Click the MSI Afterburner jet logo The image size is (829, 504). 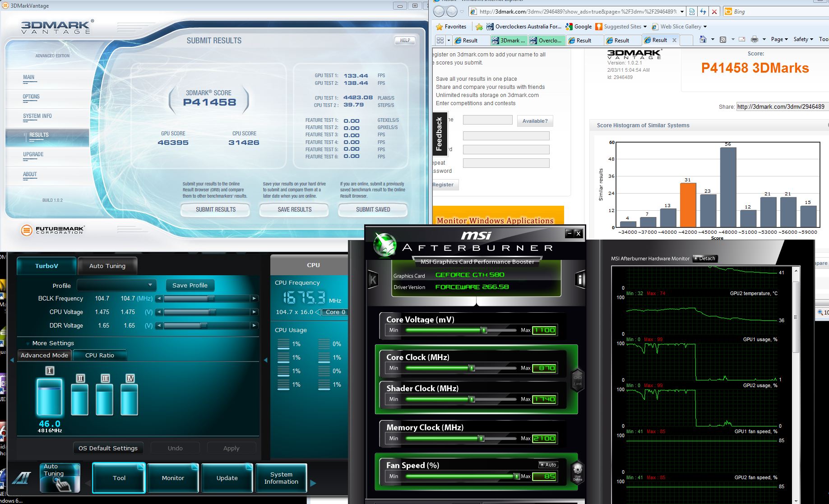tap(385, 244)
